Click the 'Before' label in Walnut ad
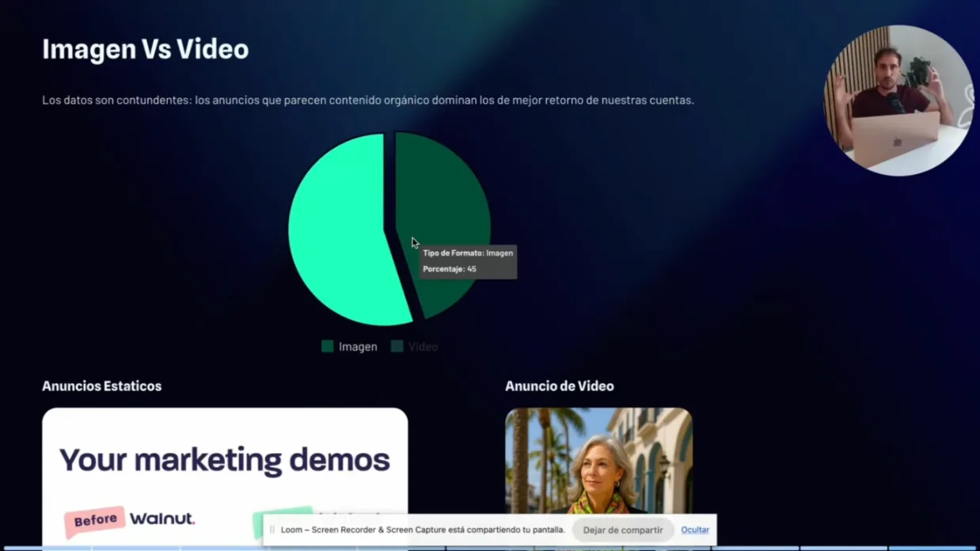 pyautogui.click(x=95, y=520)
